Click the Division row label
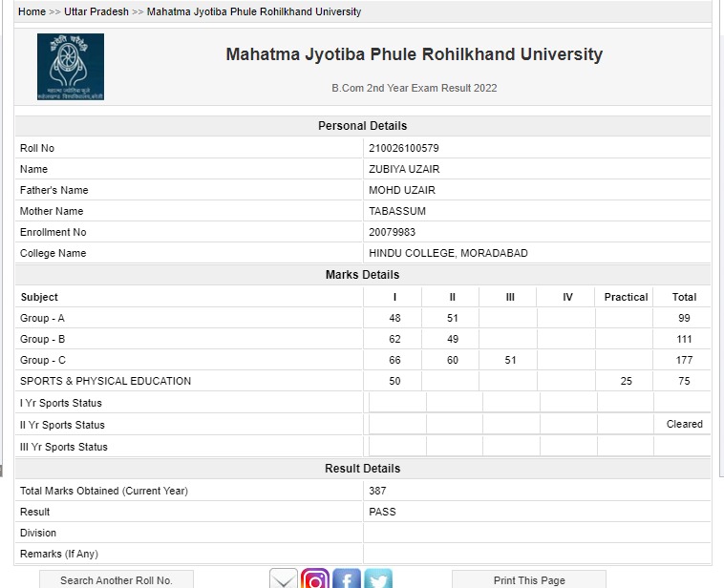The height and width of the screenshot is (588, 724). point(38,533)
